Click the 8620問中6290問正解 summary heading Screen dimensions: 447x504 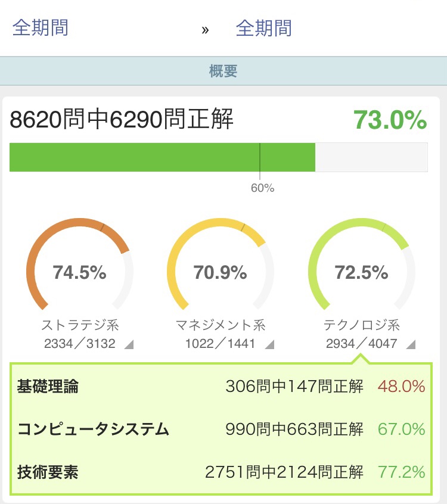[x=121, y=119]
